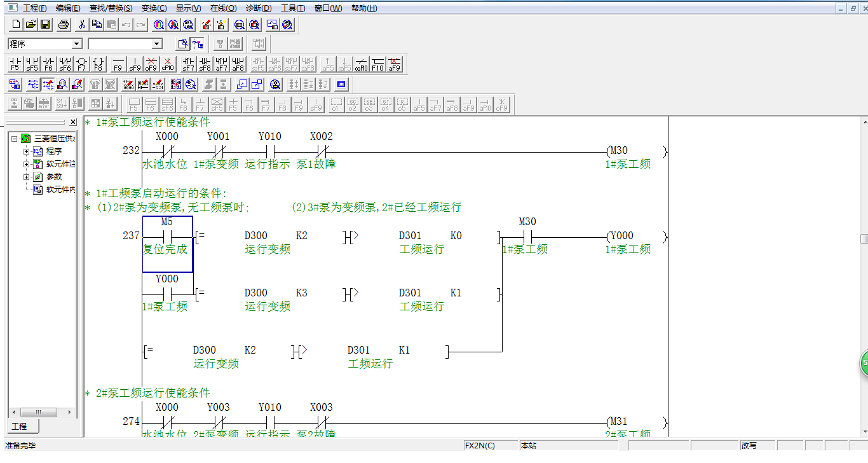868x463 pixels.
Task: Collapse the 三菱恒压供水 project root node
Action: coord(14,138)
